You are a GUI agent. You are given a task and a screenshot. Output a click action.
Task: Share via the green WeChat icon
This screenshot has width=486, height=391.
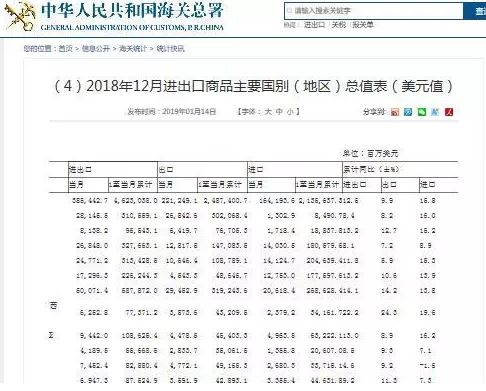point(422,112)
